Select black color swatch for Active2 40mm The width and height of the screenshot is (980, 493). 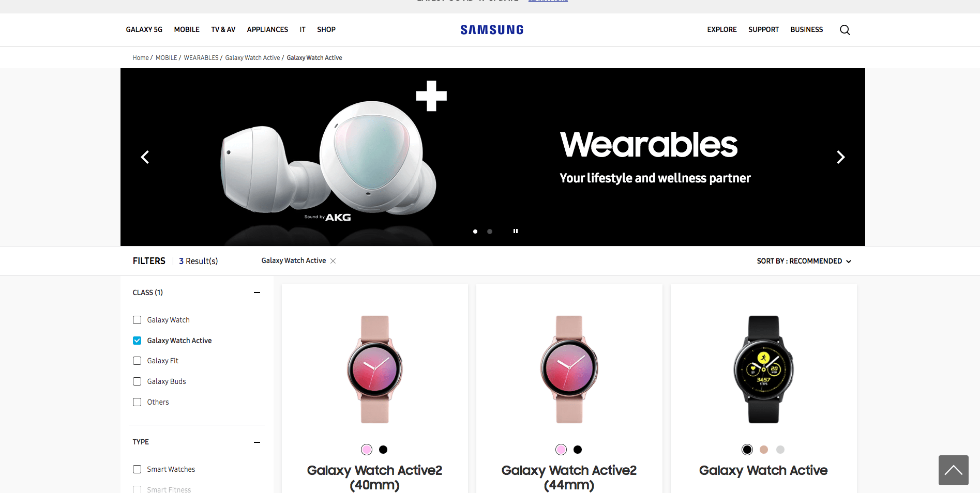(x=383, y=450)
